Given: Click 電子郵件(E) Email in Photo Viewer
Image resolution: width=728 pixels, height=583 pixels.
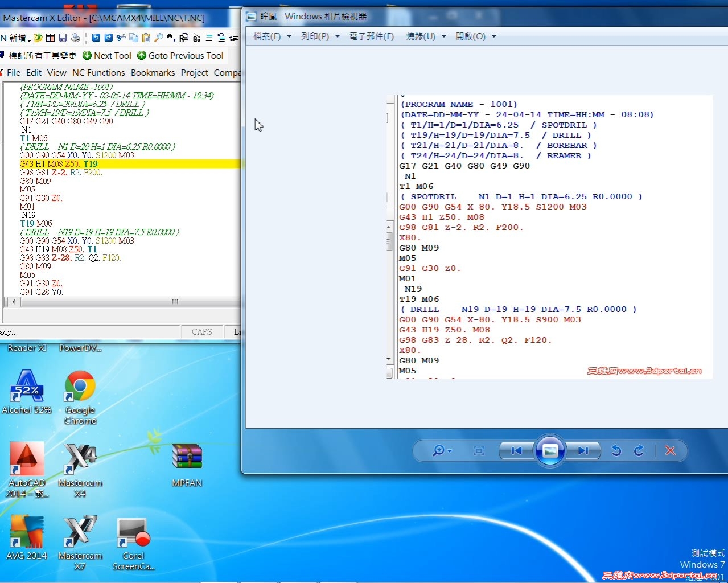Looking at the screenshot, I should (372, 36).
